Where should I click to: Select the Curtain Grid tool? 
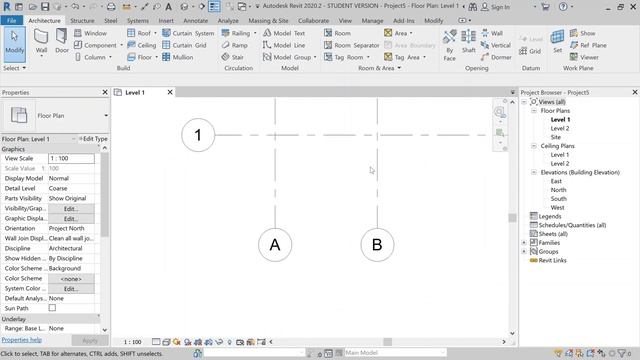[184, 45]
